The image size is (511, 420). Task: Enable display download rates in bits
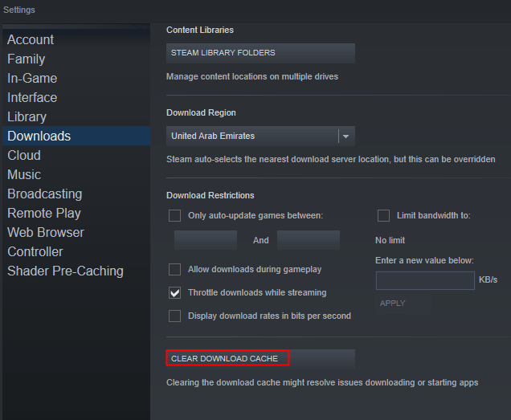point(174,316)
